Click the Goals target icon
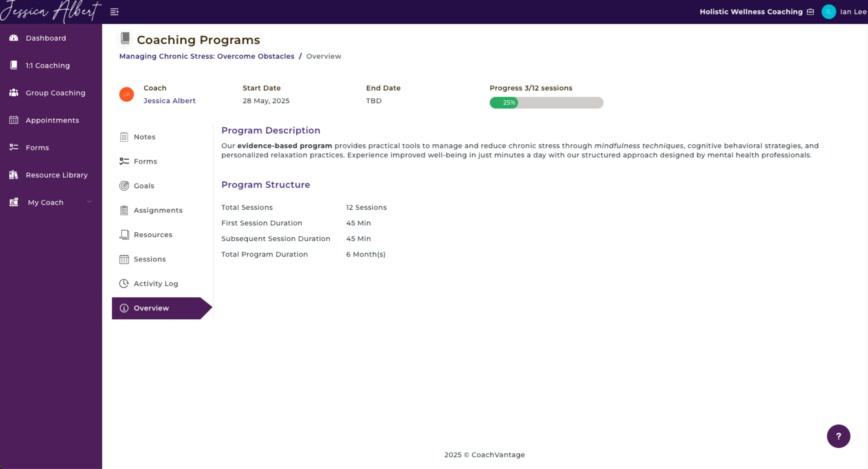Screen dimensions: 868x469 (124, 186)
